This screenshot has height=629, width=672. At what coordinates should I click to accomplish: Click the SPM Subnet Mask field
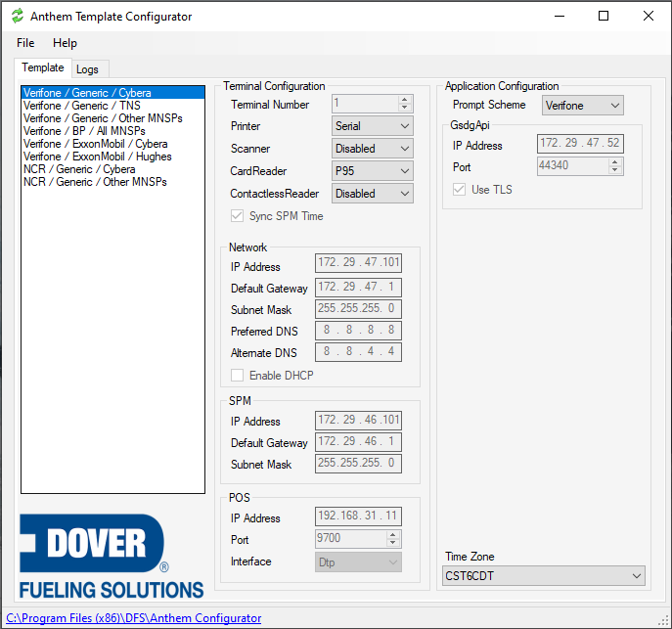click(358, 463)
